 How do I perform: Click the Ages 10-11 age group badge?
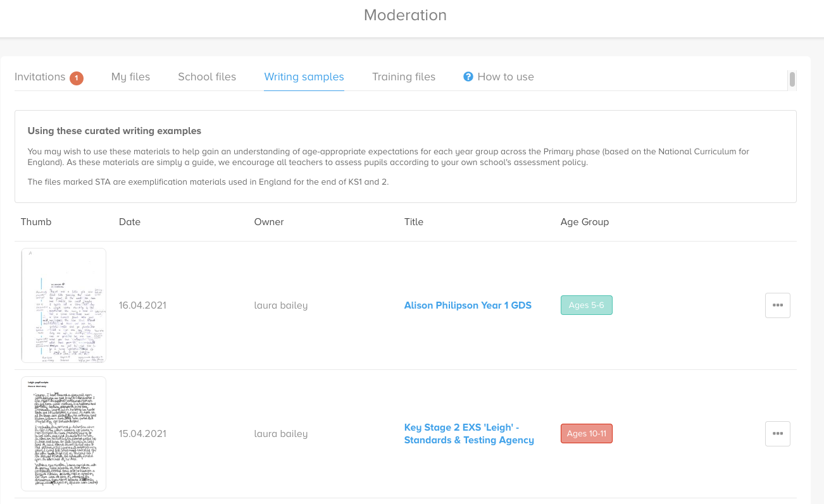(x=586, y=433)
